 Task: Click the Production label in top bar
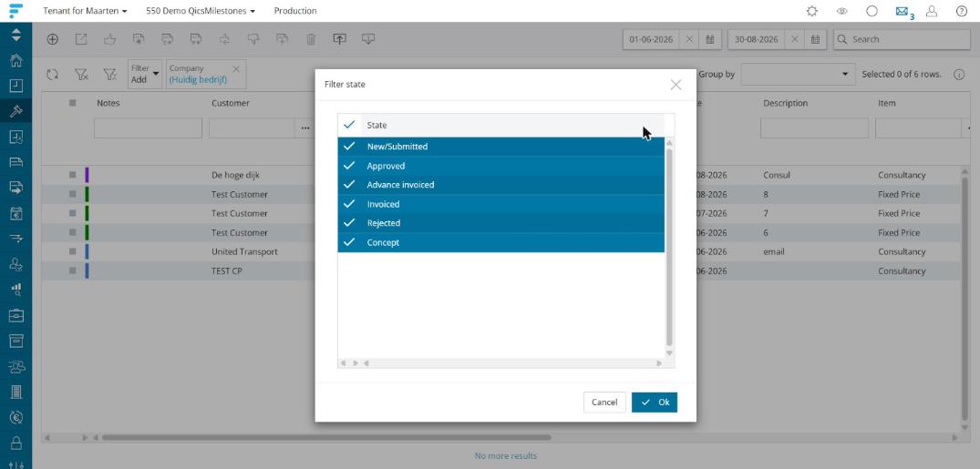coord(295,11)
